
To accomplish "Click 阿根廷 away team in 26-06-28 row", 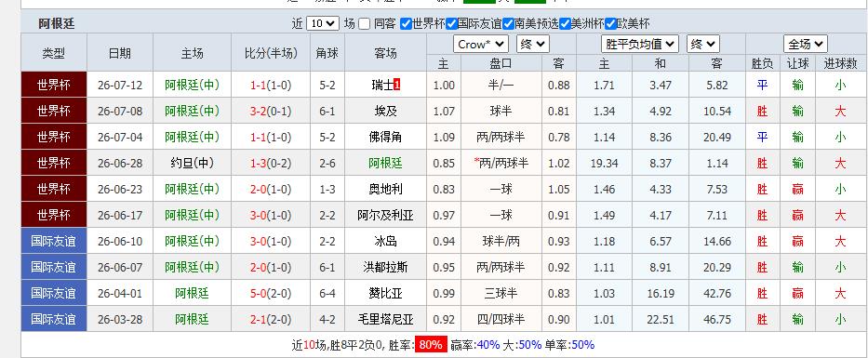I will (x=386, y=164).
